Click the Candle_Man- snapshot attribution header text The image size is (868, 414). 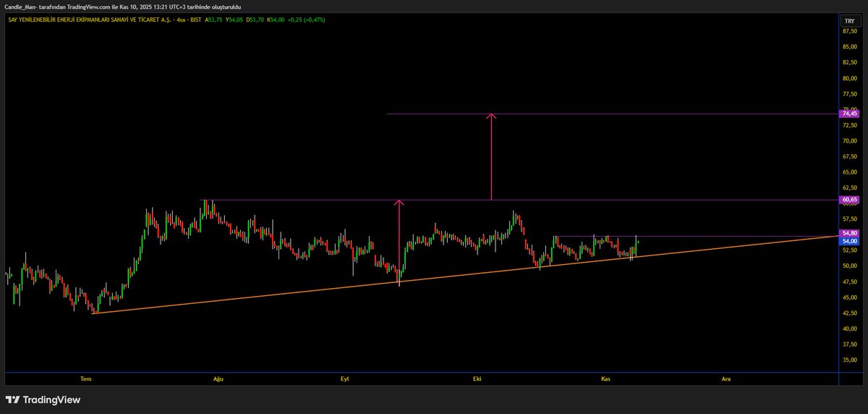point(123,7)
